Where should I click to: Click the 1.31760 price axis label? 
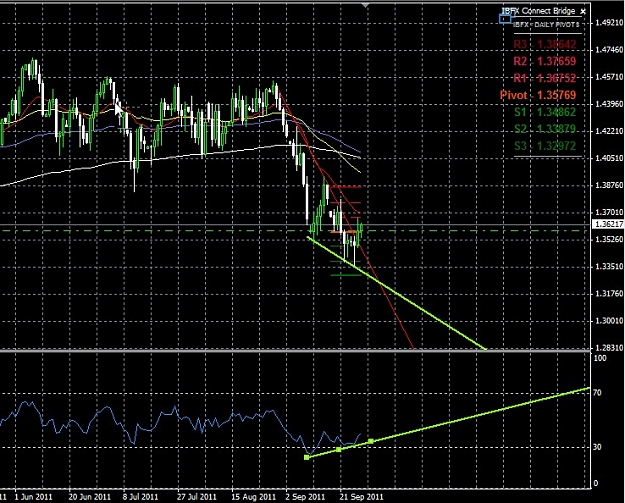point(609,294)
